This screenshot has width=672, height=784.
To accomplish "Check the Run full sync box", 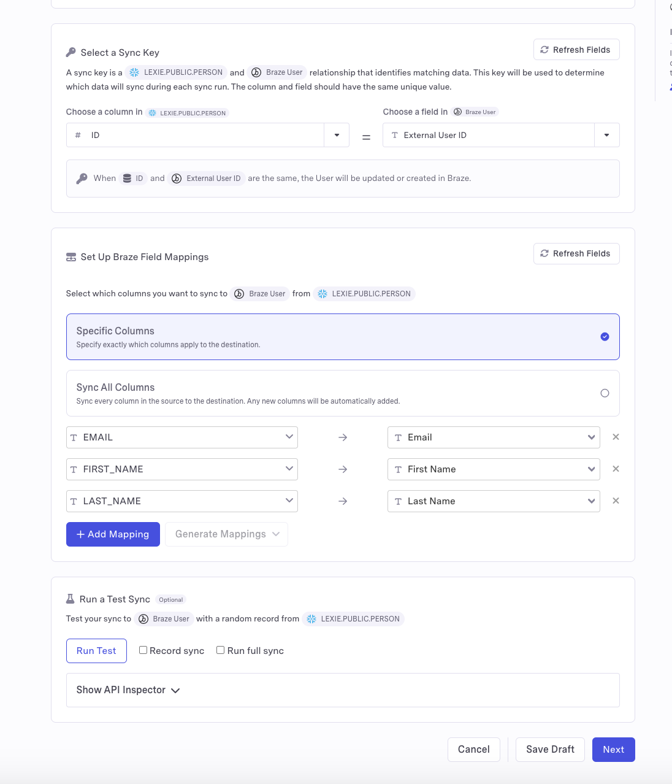I will tap(220, 650).
